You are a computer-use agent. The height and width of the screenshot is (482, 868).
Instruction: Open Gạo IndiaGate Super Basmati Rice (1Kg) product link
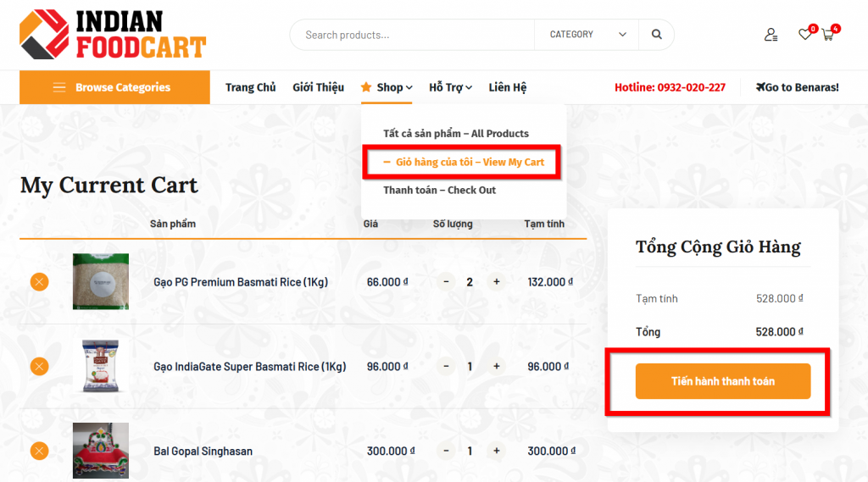250,366
